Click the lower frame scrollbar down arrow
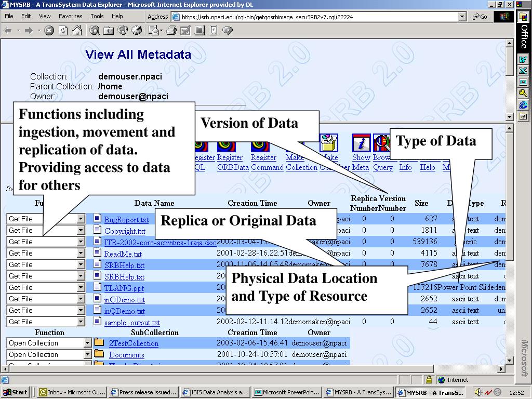The image size is (532, 399). (509, 361)
